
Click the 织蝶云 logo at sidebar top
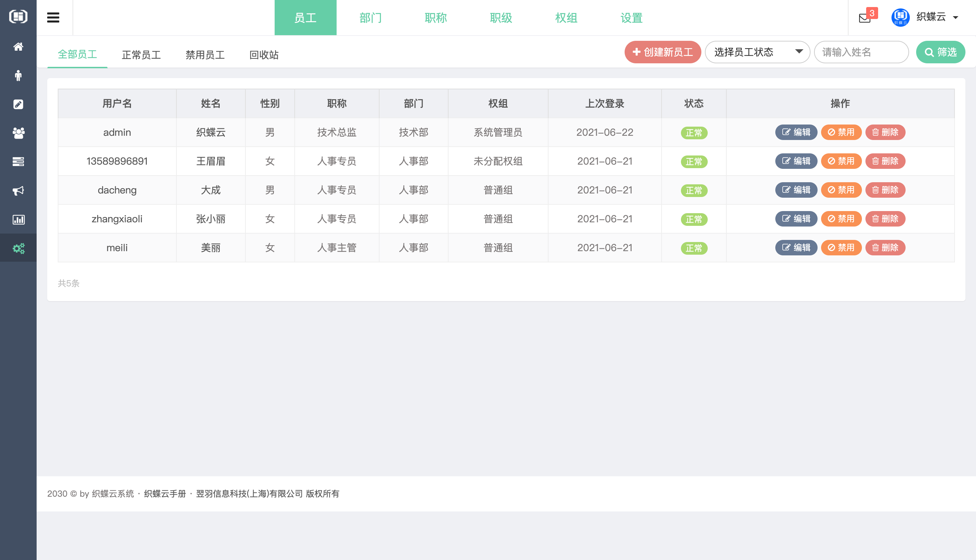point(18,17)
